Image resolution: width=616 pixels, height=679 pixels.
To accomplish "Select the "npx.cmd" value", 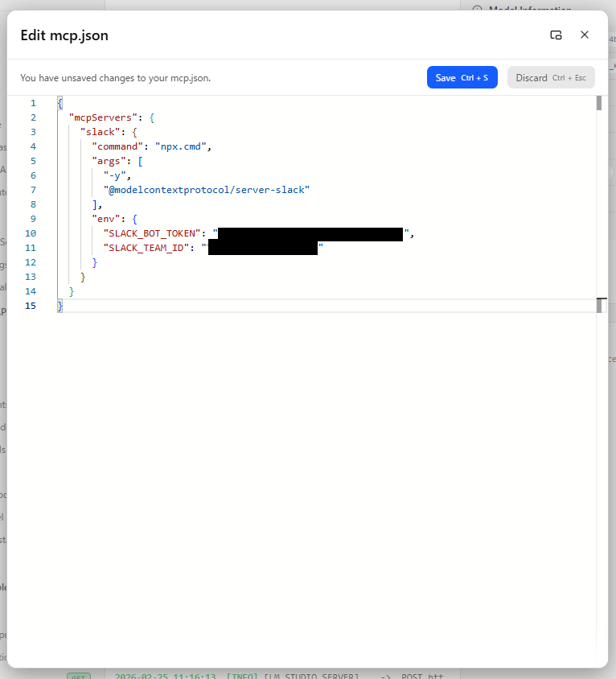I will pos(180,146).
